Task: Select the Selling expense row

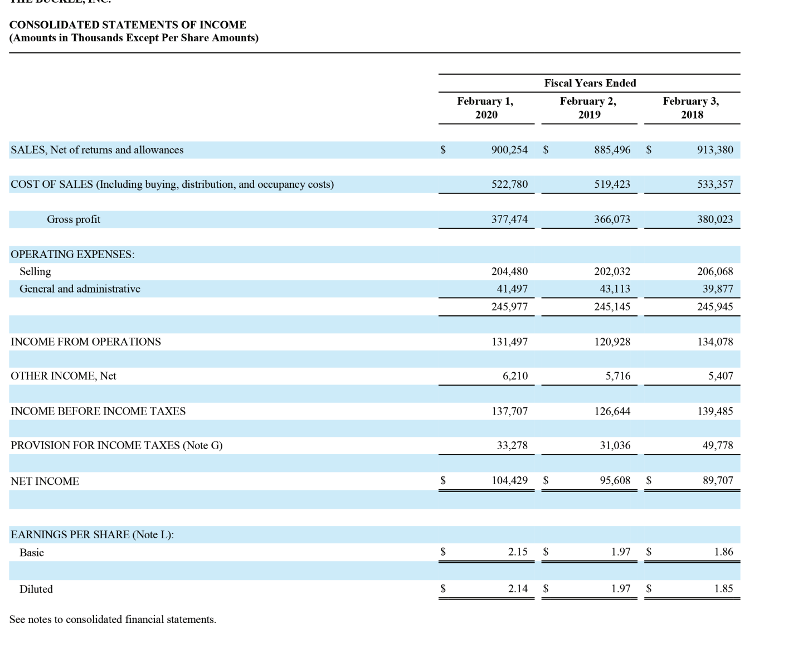Action: (x=35, y=271)
